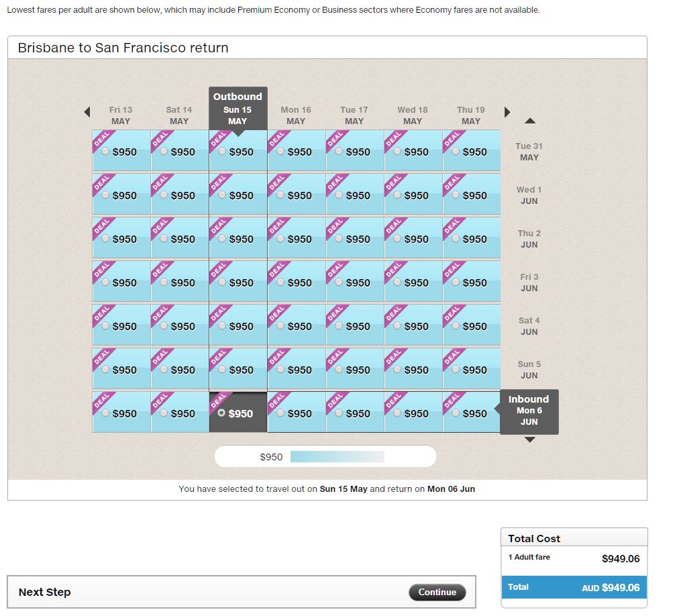Click the DEAL ribbon on Fri 13 May, Tue 31 May cell

coord(101,139)
